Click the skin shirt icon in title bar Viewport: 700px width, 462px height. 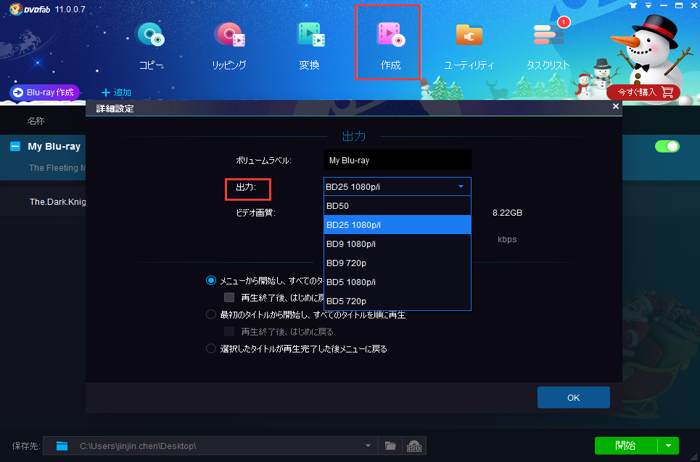click(x=633, y=5)
